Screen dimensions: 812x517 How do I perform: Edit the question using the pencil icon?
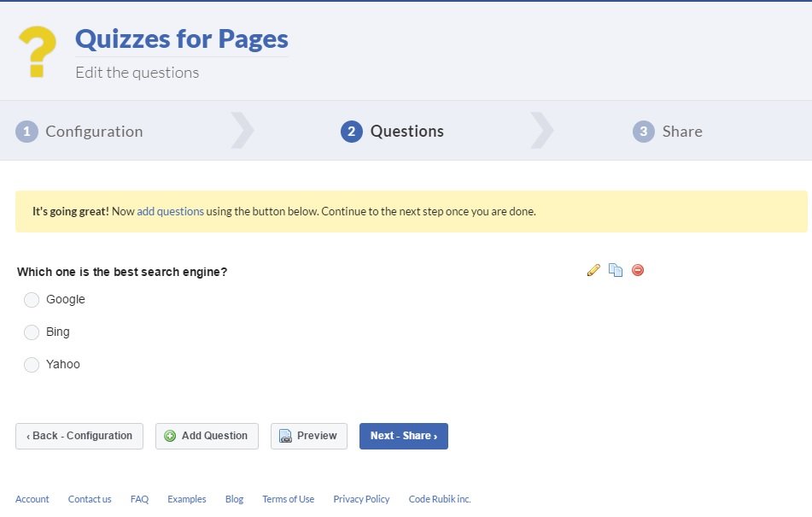coord(593,269)
